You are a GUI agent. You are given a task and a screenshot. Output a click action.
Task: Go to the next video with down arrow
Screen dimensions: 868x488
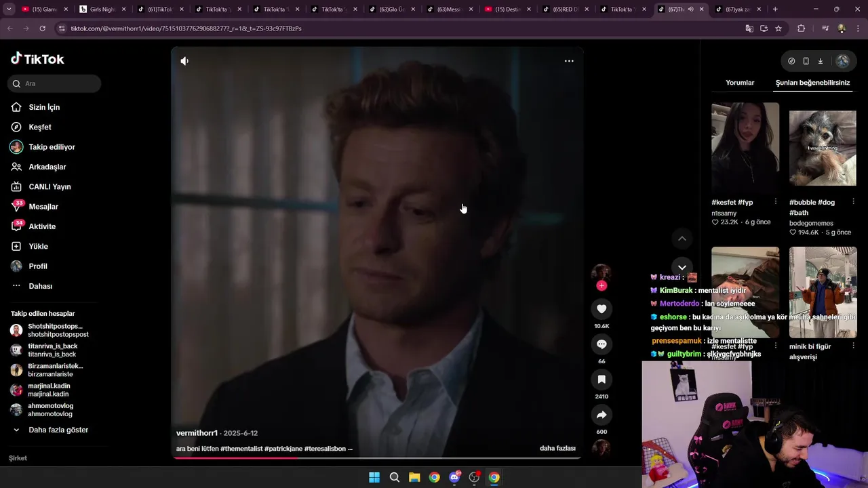tap(682, 267)
